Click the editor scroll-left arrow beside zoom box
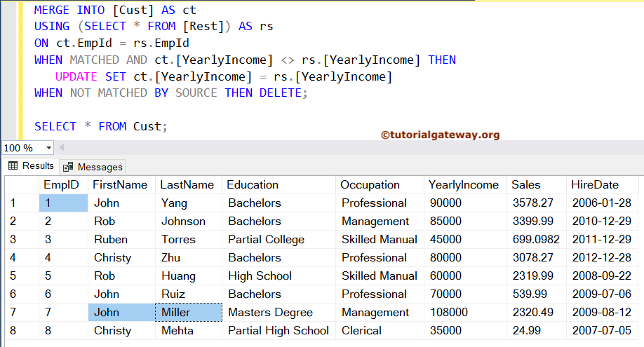 coord(61,148)
